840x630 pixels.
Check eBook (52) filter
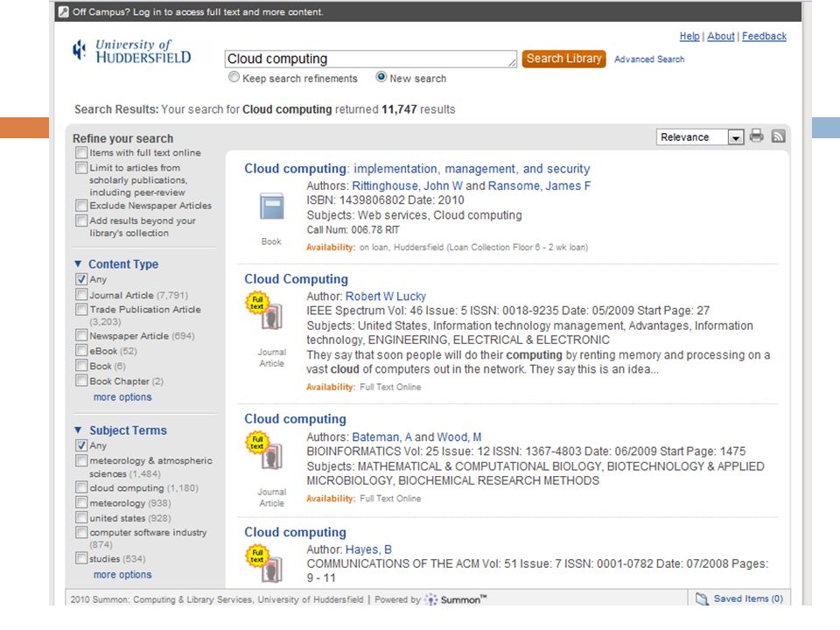80,350
